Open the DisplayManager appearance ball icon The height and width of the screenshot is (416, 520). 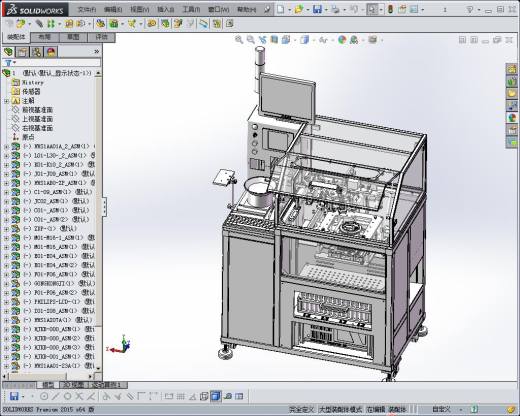coord(51,52)
